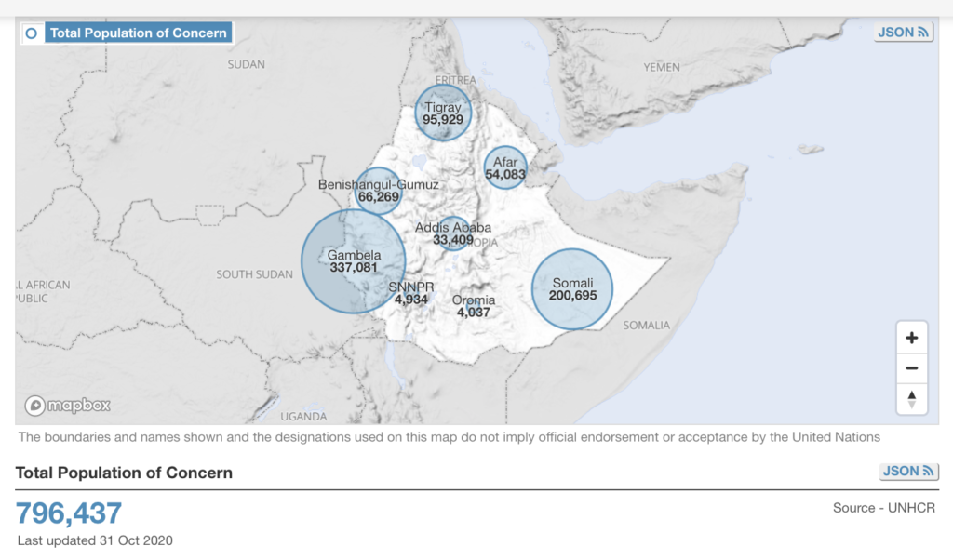Toggle Total Population of Concern legend radio
The width and height of the screenshot is (953, 560).
pos(32,33)
